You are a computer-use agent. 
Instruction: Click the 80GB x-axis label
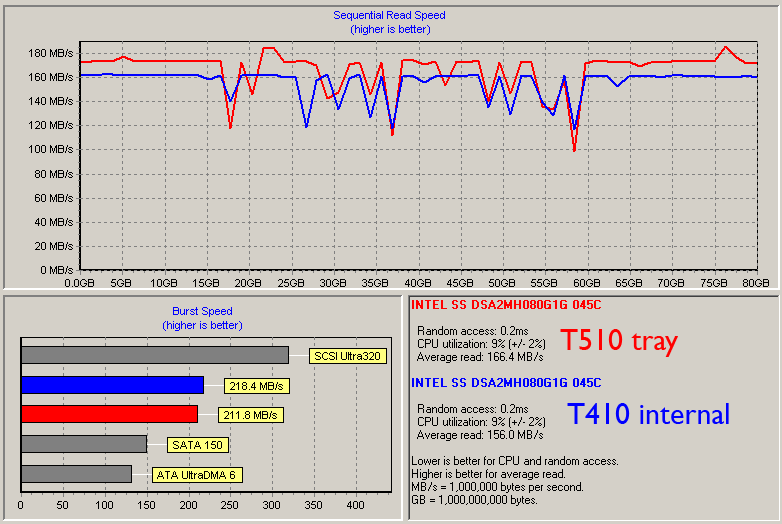(756, 283)
